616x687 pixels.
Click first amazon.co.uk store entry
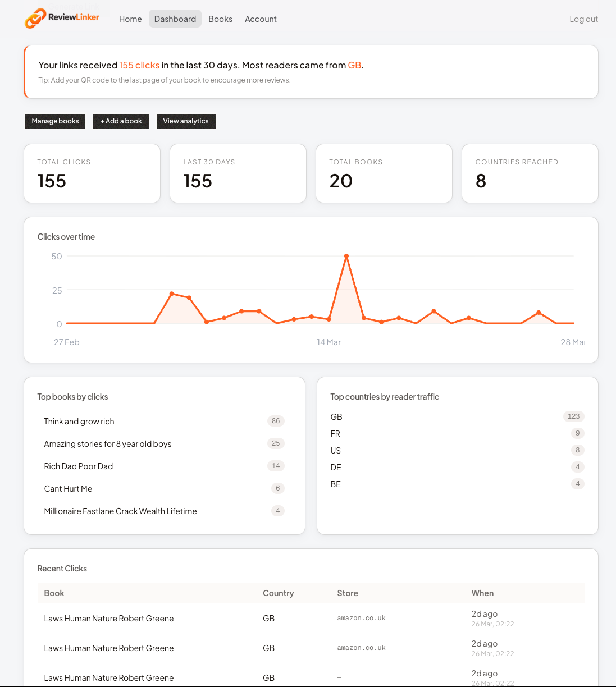[361, 618]
